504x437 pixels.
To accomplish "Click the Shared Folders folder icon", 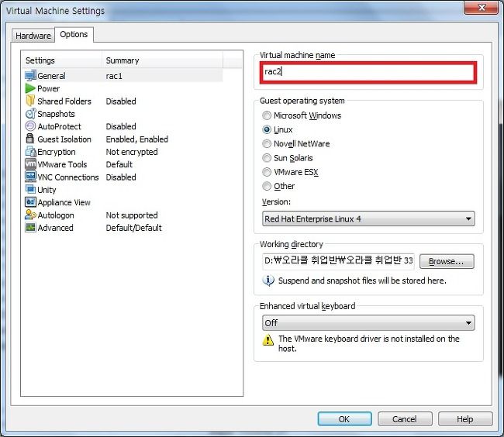I will 30,101.
